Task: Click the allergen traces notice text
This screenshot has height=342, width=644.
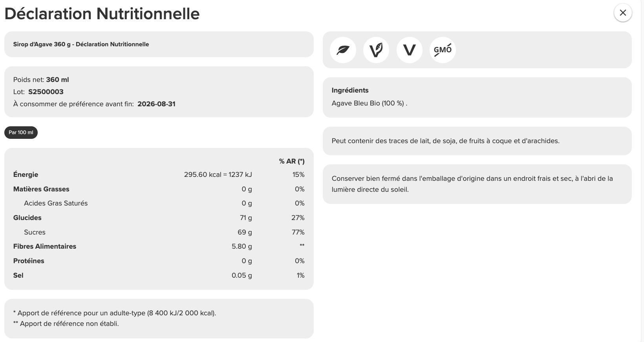Action: [445, 141]
